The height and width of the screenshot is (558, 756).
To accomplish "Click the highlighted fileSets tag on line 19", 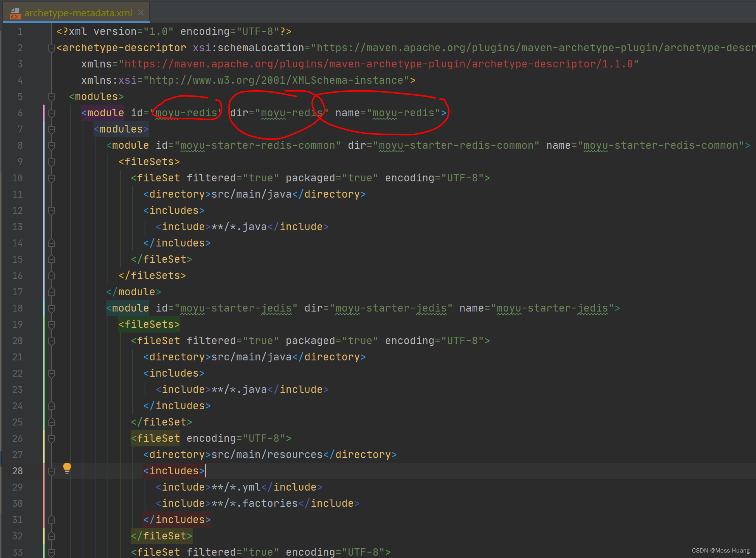I will tap(149, 324).
